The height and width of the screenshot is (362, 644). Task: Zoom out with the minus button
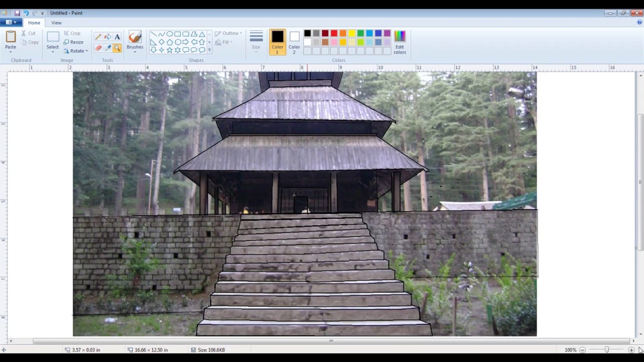[582, 350]
